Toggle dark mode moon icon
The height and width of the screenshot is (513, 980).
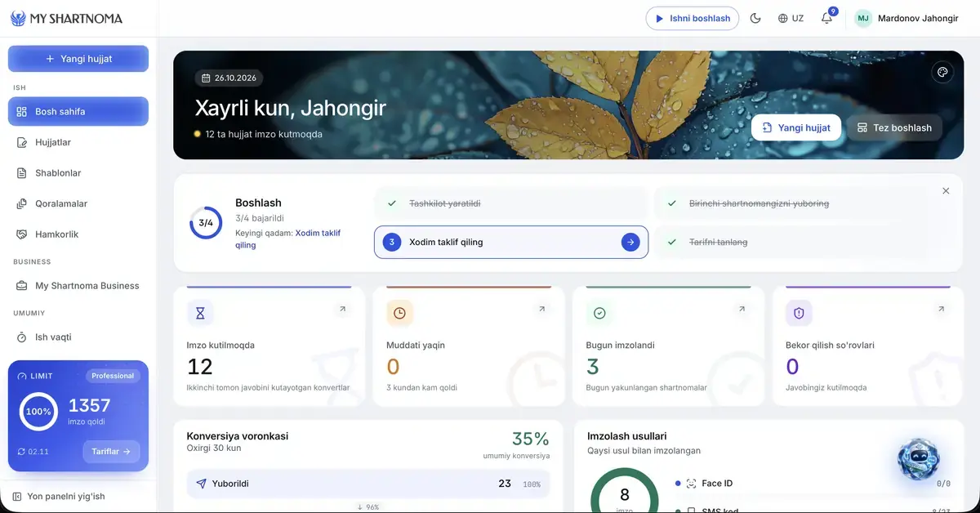click(755, 19)
